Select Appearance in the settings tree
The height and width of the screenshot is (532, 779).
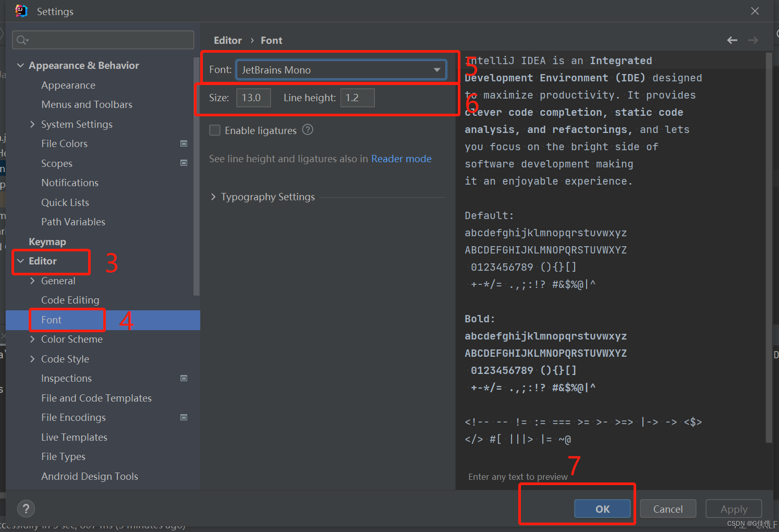(68, 85)
